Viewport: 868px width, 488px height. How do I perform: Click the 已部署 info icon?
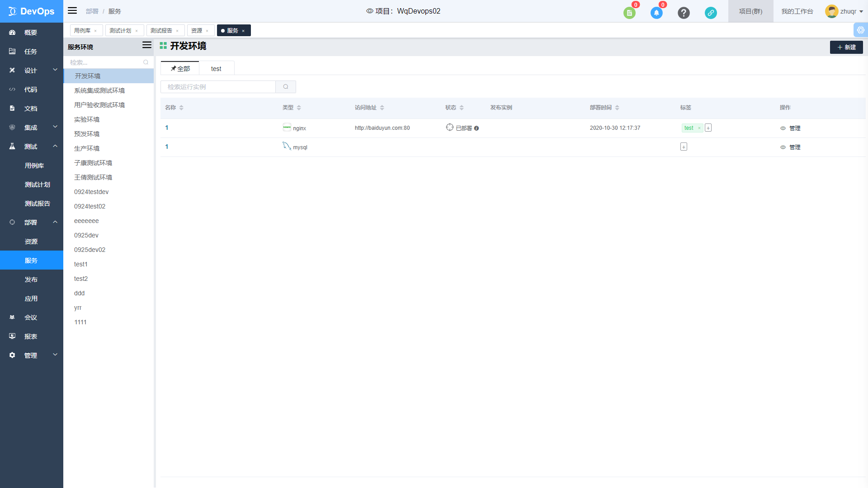click(x=476, y=128)
